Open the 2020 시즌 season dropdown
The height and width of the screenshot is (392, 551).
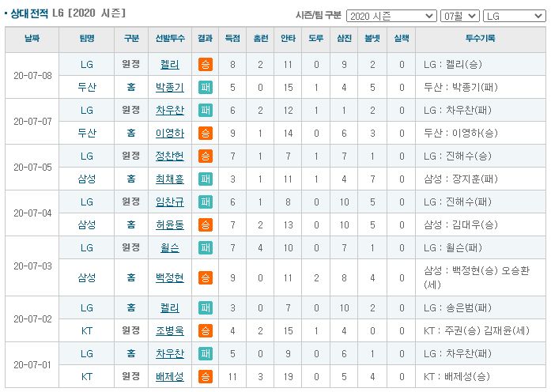coord(391,16)
